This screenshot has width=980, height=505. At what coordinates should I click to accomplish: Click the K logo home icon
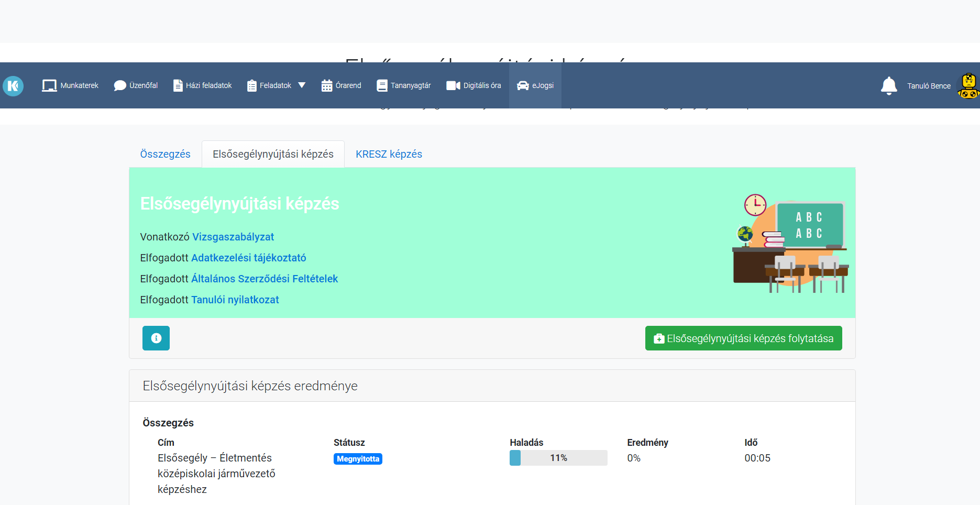(x=13, y=86)
